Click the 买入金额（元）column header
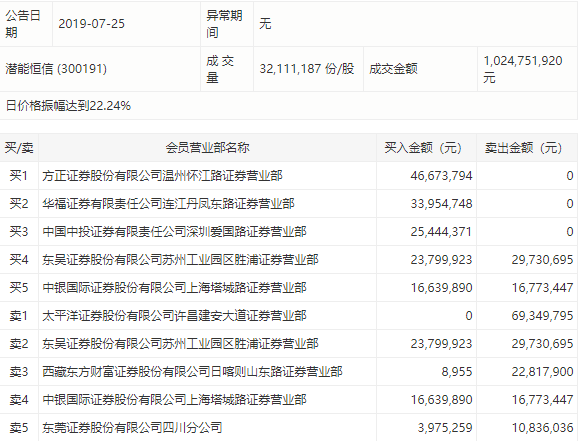This screenshot has width=584, height=441. [423, 148]
